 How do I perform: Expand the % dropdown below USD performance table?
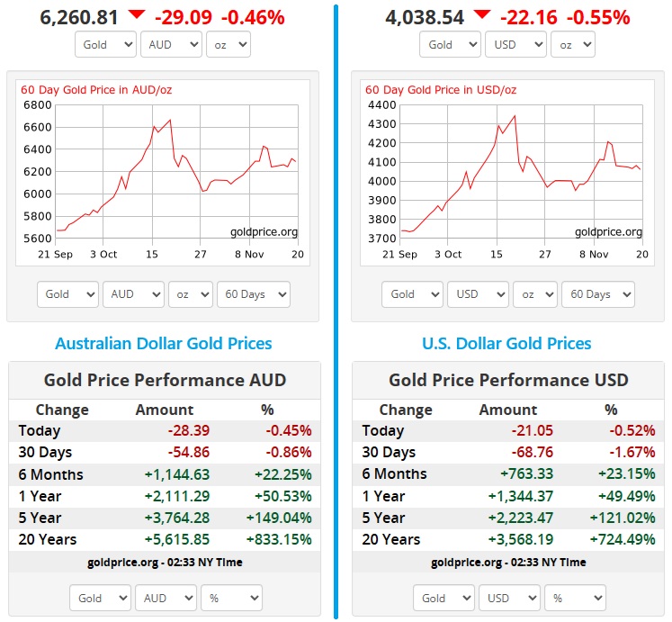[x=575, y=598]
